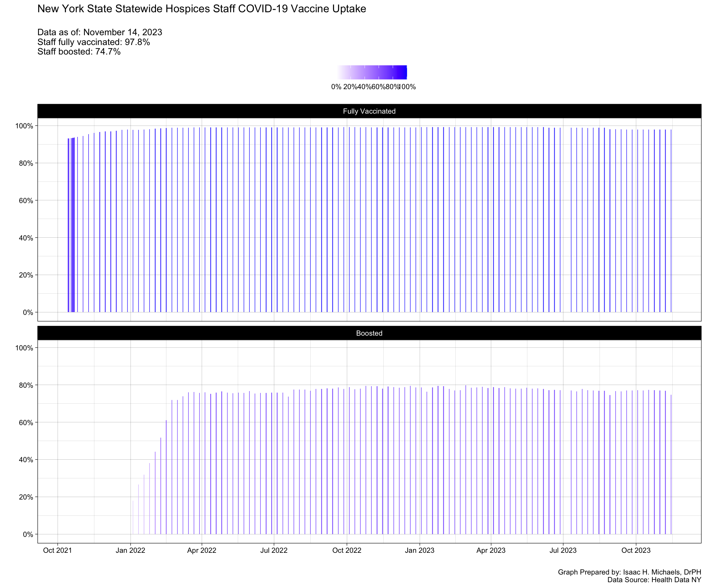The width and height of the screenshot is (706, 588).
Task: Click the chart title text
Action: pos(201,9)
